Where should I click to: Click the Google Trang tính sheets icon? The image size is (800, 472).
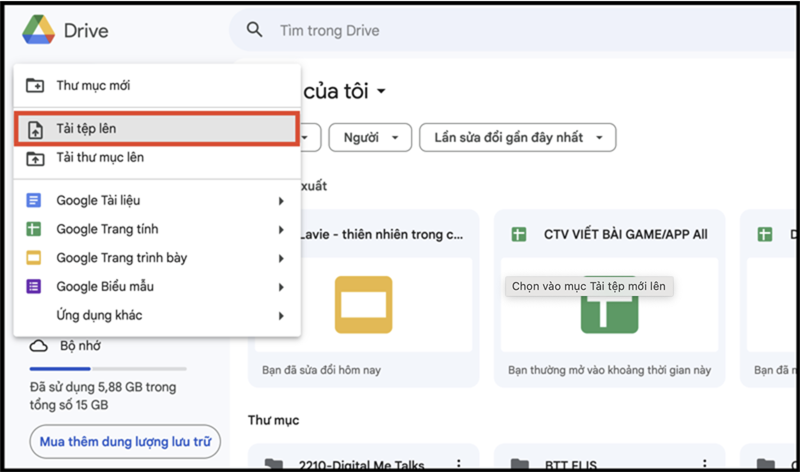coord(35,229)
